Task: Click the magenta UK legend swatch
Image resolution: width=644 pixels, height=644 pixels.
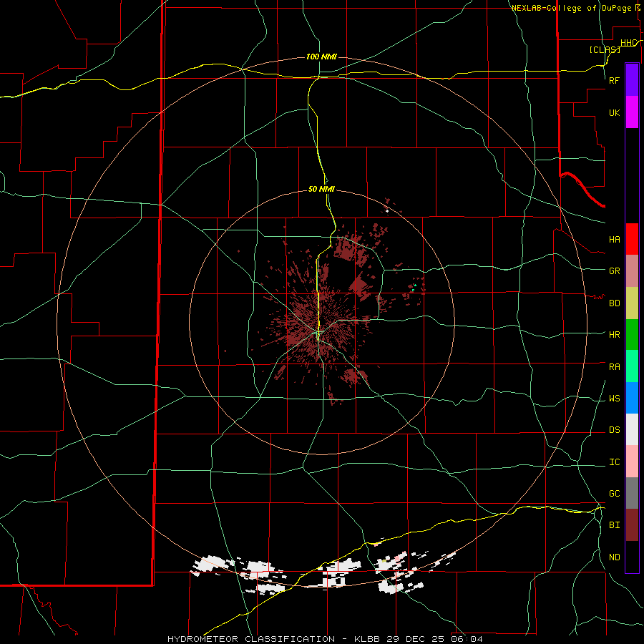Action: coord(632,112)
